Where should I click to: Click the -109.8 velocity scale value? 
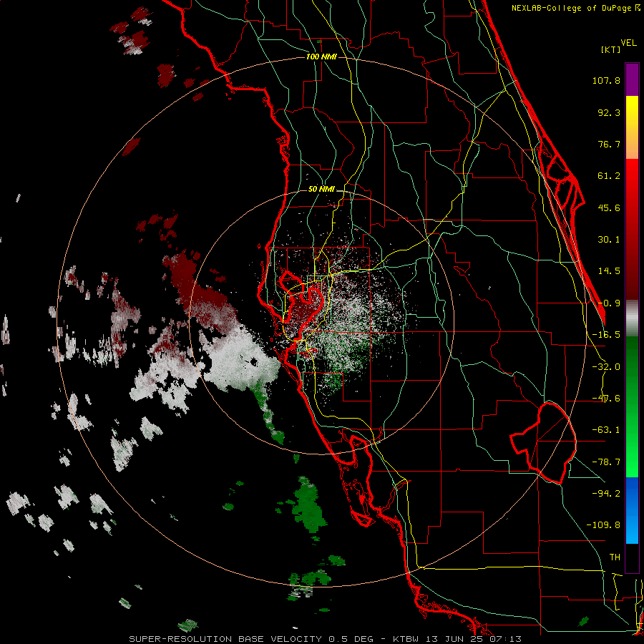click(x=603, y=525)
